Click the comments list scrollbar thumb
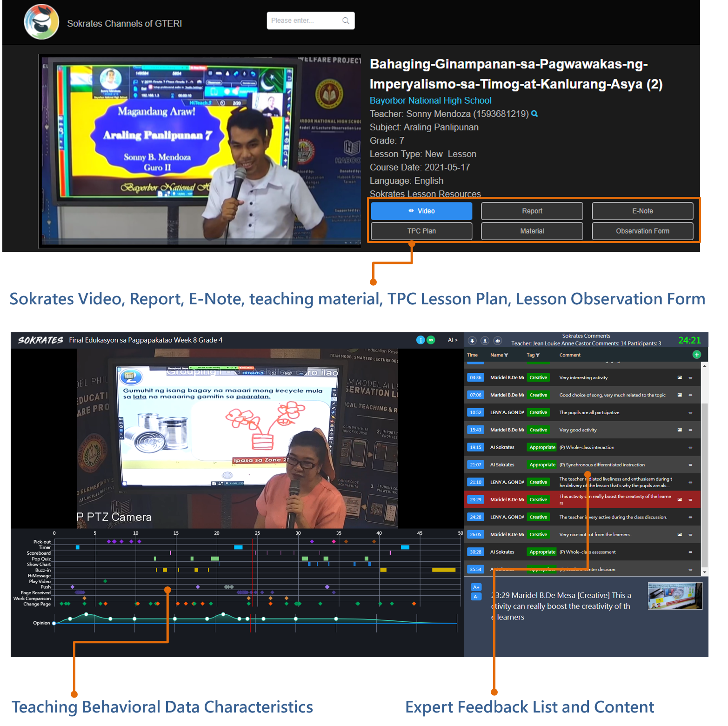728x726 pixels. coord(704,485)
